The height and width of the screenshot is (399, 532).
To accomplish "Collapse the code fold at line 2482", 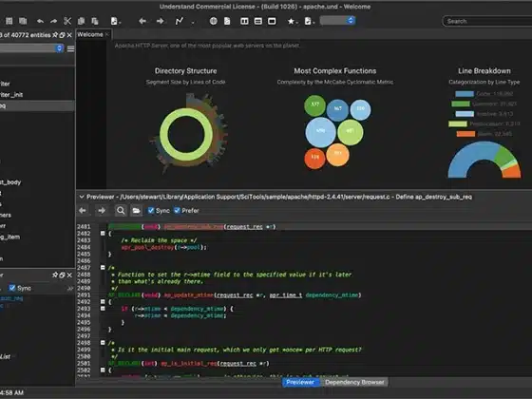I will 103,234.
